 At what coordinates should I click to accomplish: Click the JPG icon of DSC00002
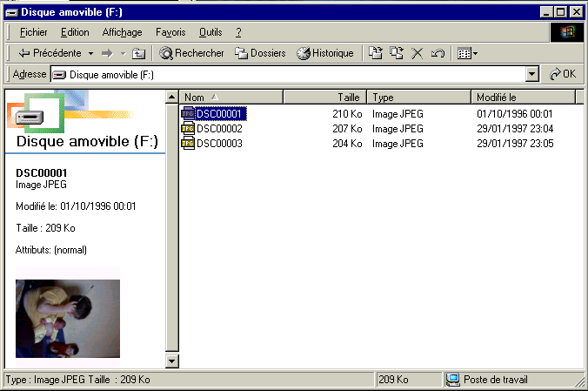click(188, 129)
